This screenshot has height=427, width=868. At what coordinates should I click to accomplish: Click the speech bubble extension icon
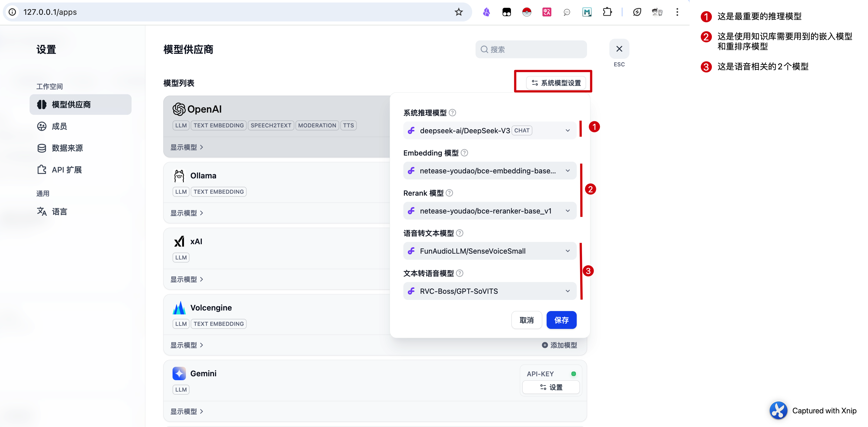point(567,13)
